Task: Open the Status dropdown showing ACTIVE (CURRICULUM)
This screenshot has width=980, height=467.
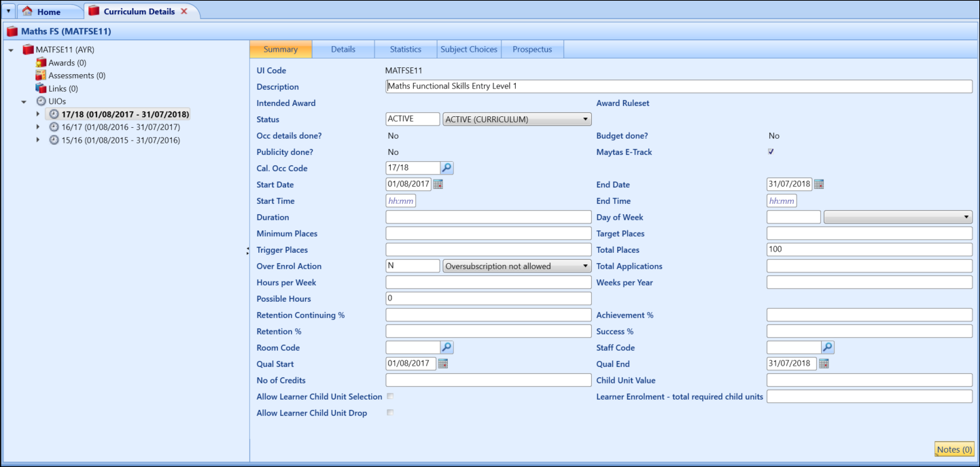Action: (x=584, y=118)
